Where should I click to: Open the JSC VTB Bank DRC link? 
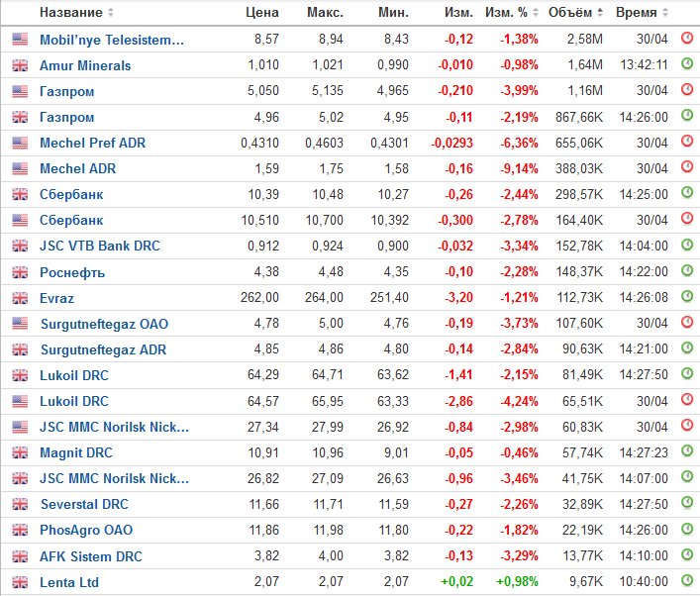(x=100, y=246)
